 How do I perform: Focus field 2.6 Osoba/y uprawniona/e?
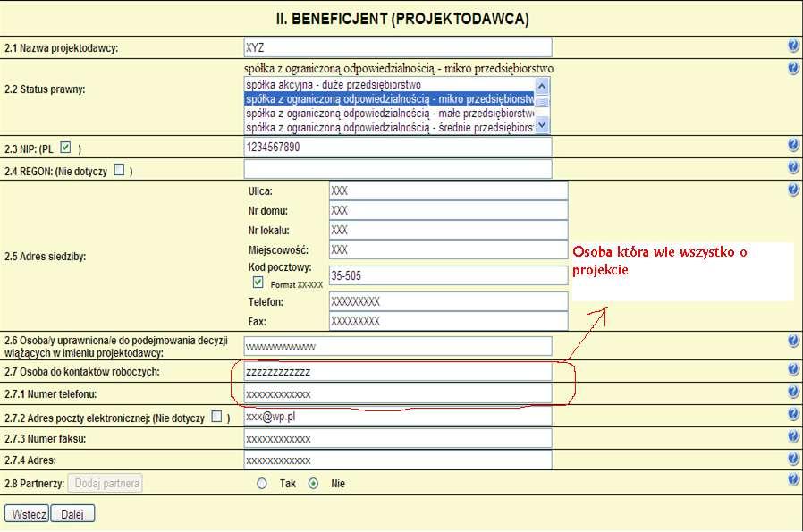pyautogui.click(x=398, y=346)
